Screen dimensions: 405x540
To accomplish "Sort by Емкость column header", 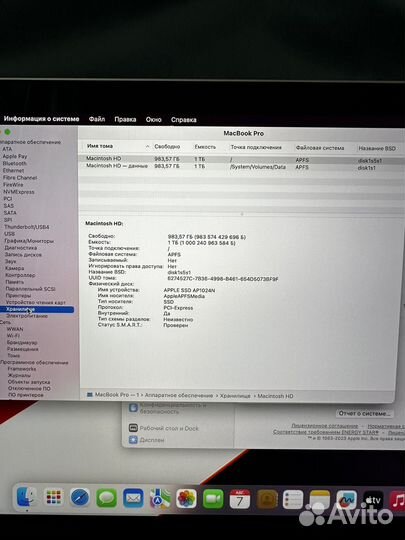I will coord(205,147).
